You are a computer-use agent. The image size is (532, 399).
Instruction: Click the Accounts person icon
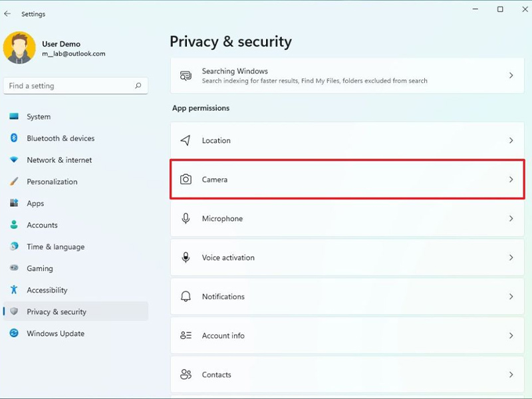(14, 225)
